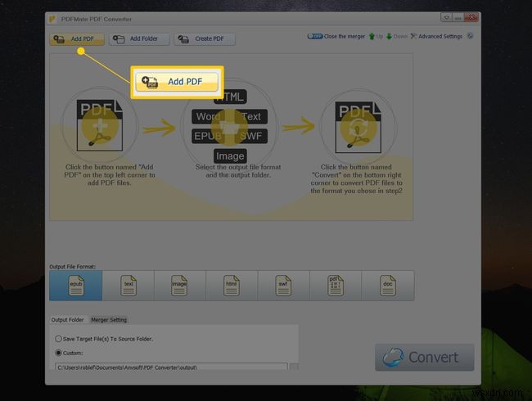Viewport: 532px width, 401px height.
Task: Click the Image label in the guide graphic
Action: pos(230,156)
